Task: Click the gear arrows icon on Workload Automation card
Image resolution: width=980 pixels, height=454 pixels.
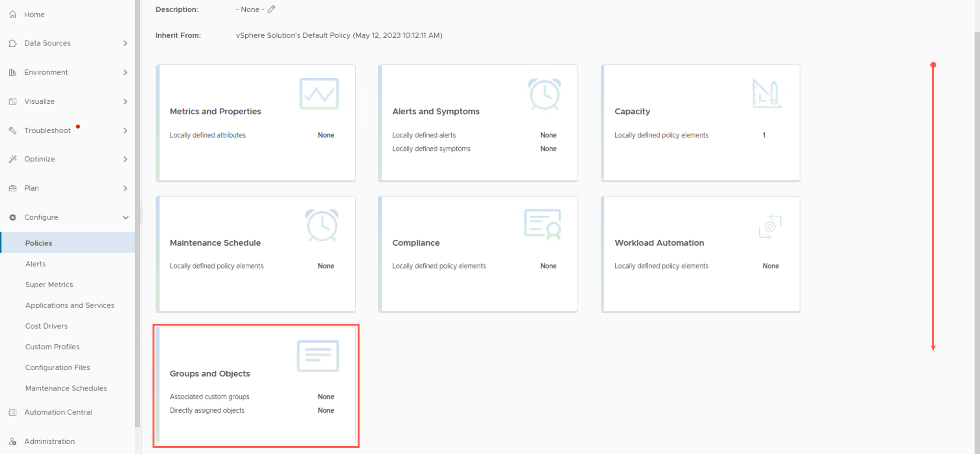Action: click(770, 226)
